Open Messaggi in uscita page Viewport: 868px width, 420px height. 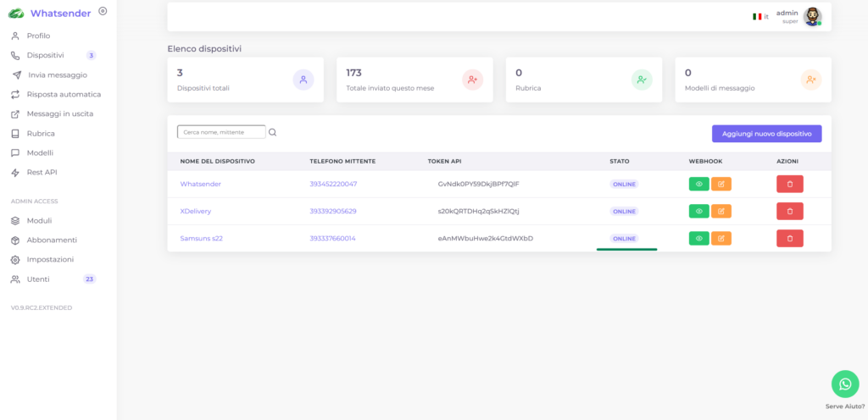(60, 113)
